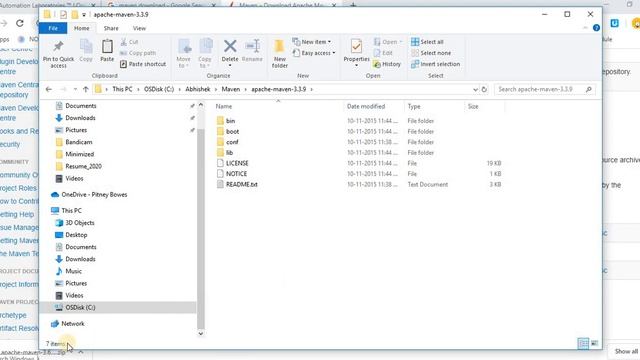The width and height of the screenshot is (640, 360).
Task: Switch to the View ribbon tab
Action: [139, 28]
